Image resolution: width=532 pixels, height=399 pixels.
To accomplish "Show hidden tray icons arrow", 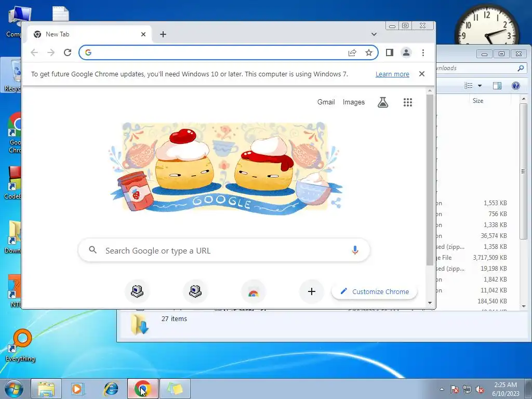I will coord(442,389).
